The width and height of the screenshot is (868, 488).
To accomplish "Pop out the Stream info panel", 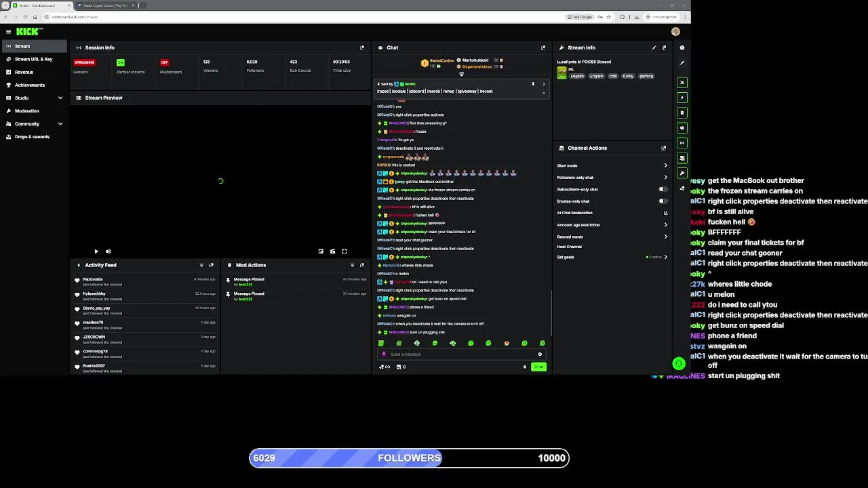I will click(664, 47).
